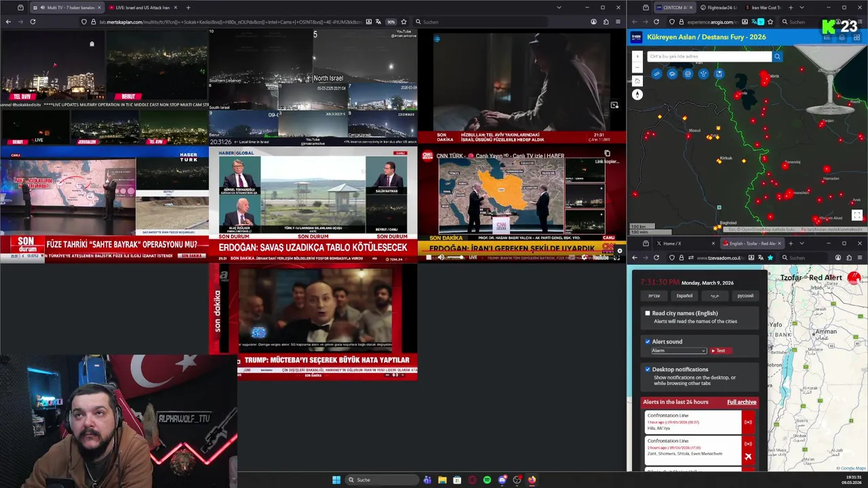The height and width of the screenshot is (488, 868).
Task: Switch to the Flightradar24 tab
Action: [x=717, y=7]
